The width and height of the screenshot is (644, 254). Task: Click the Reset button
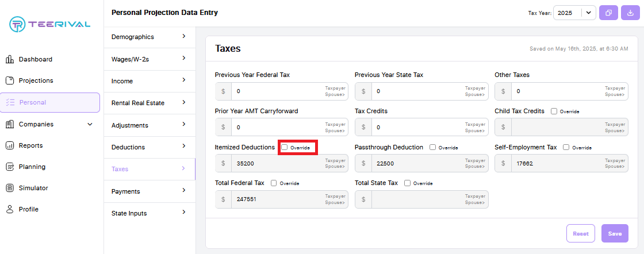(x=581, y=233)
